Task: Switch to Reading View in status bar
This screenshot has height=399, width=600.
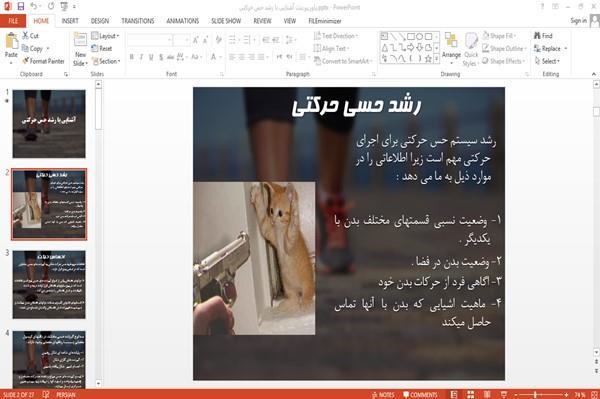Action: pos(487,394)
